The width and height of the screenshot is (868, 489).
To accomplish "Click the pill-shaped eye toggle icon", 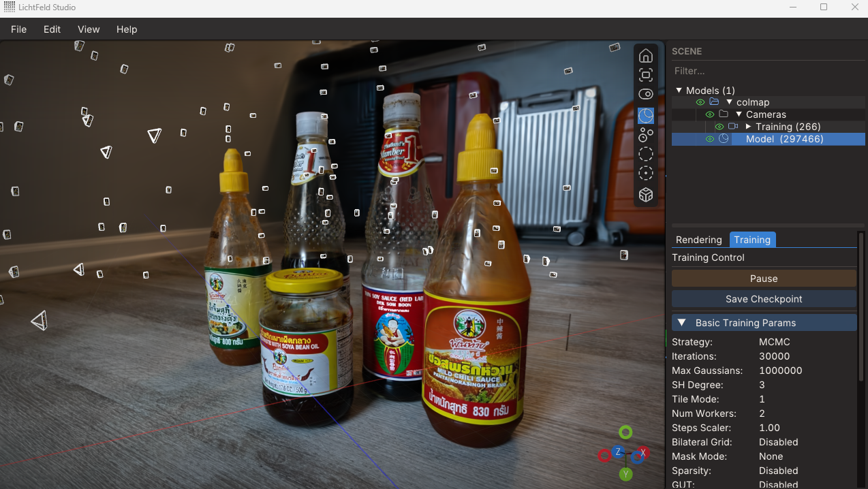I will pos(645,94).
